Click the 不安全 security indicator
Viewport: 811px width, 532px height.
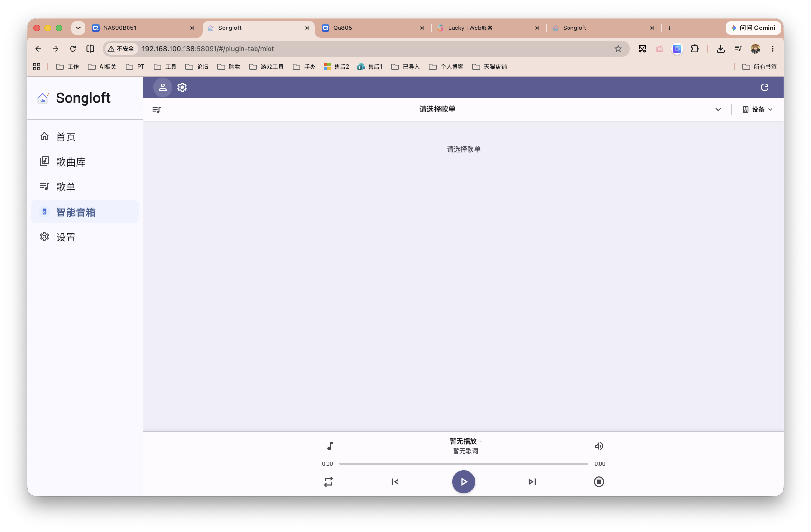(x=121, y=49)
